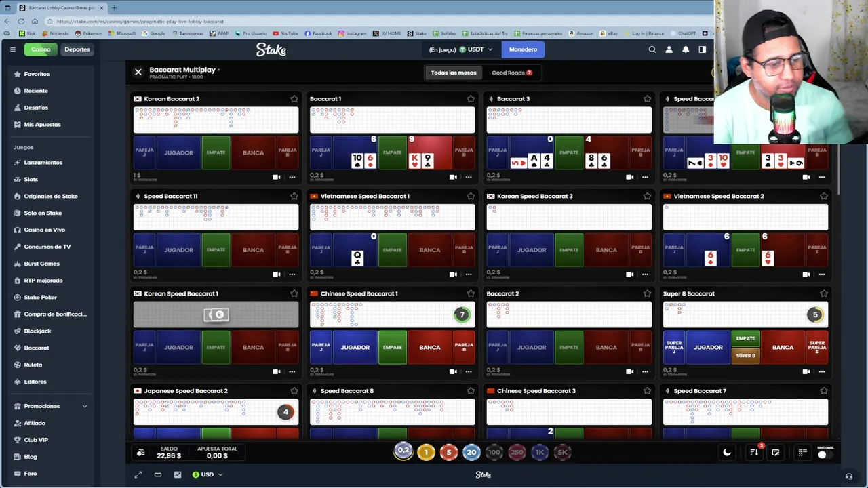Screen dimensions: 868x488
Task: Open Ruleta in sidebar
Action: tap(33, 365)
